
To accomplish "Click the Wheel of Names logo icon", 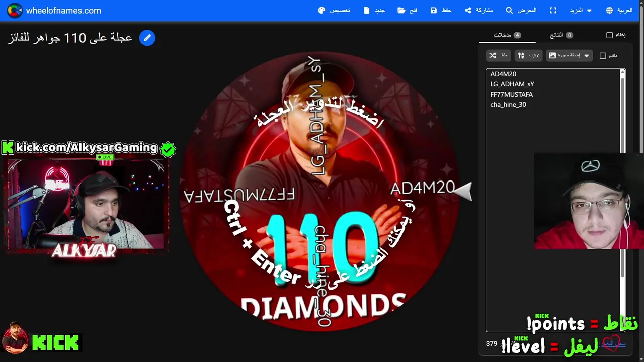I will 15,10.
